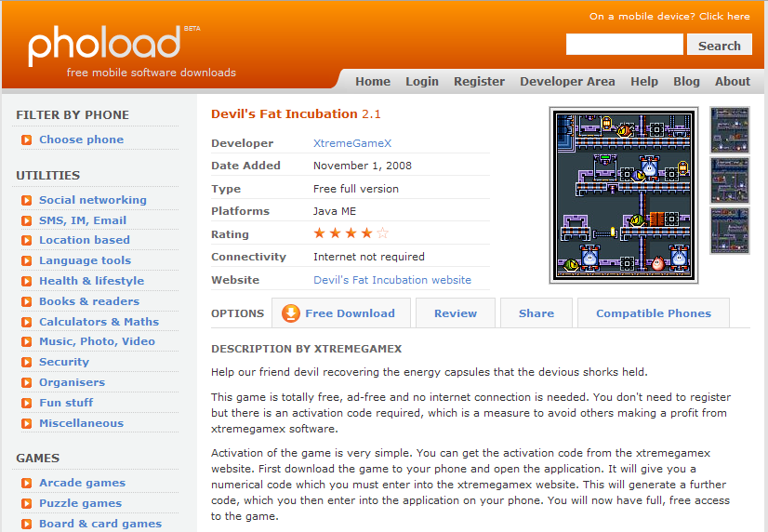Open the XtremeGameX developer link
Screen dimensions: 768x532
[x=352, y=143]
